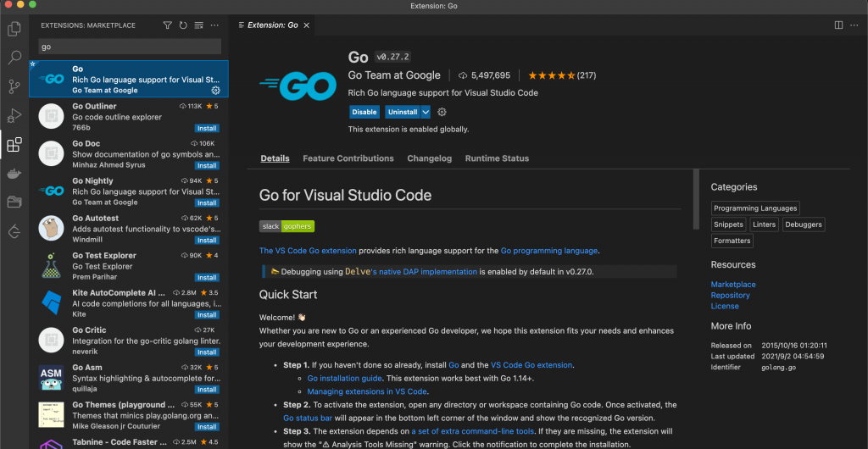Click the filter extensions funnel icon

(168, 25)
